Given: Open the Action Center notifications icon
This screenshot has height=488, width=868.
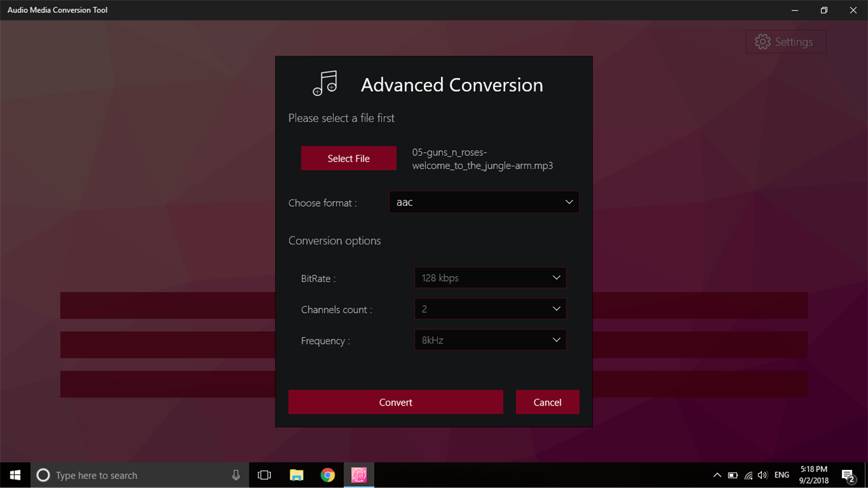Looking at the screenshot, I should [848, 475].
